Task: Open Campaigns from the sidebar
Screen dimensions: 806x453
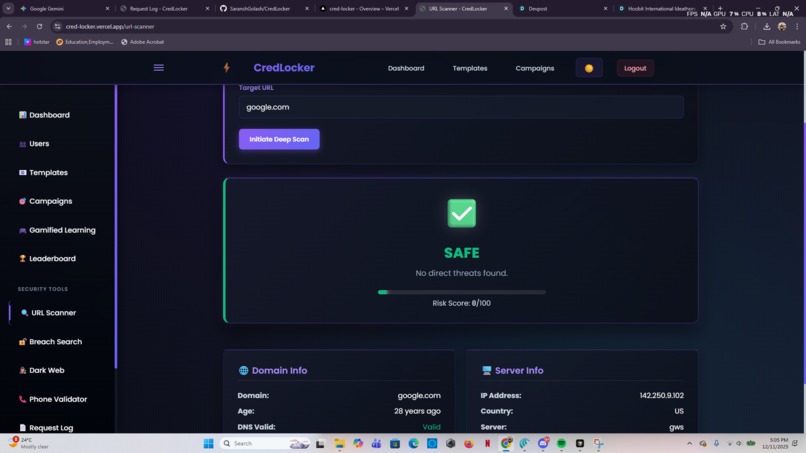Action: click(x=45, y=201)
